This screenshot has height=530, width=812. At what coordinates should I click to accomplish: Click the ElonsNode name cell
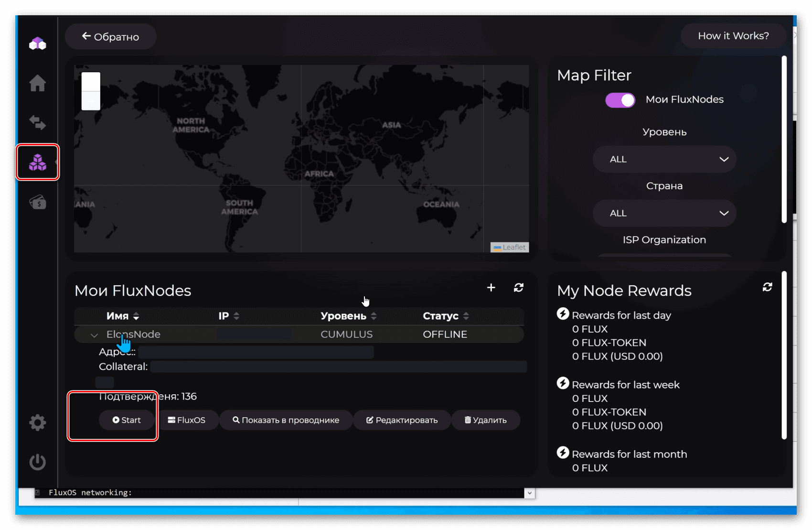click(133, 334)
